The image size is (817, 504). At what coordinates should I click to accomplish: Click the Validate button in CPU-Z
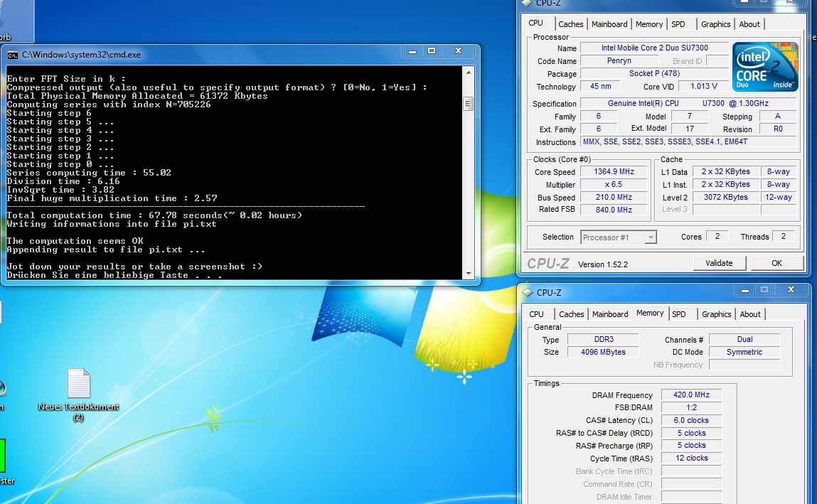pos(719,263)
